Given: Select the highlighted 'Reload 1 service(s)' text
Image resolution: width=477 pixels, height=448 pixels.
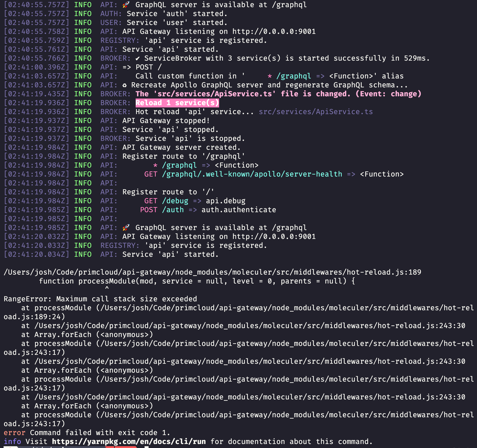Looking at the screenshot, I should 177,103.
